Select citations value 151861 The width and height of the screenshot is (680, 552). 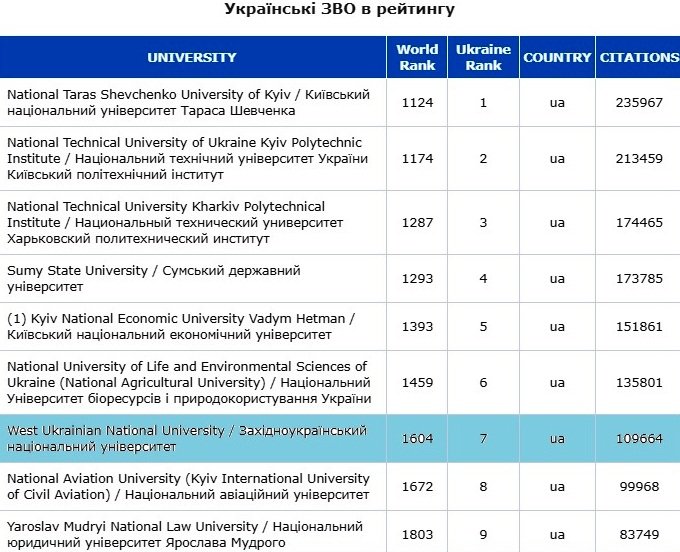click(639, 327)
